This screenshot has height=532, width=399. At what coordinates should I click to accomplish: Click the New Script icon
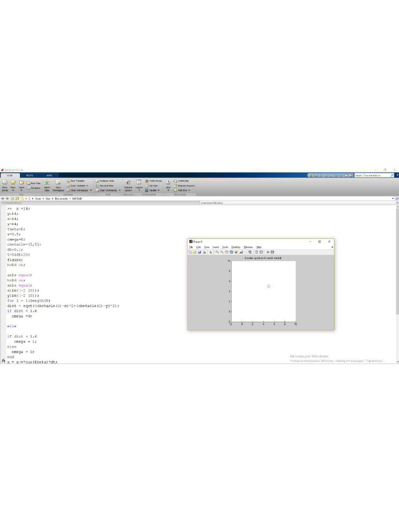(x=5, y=182)
